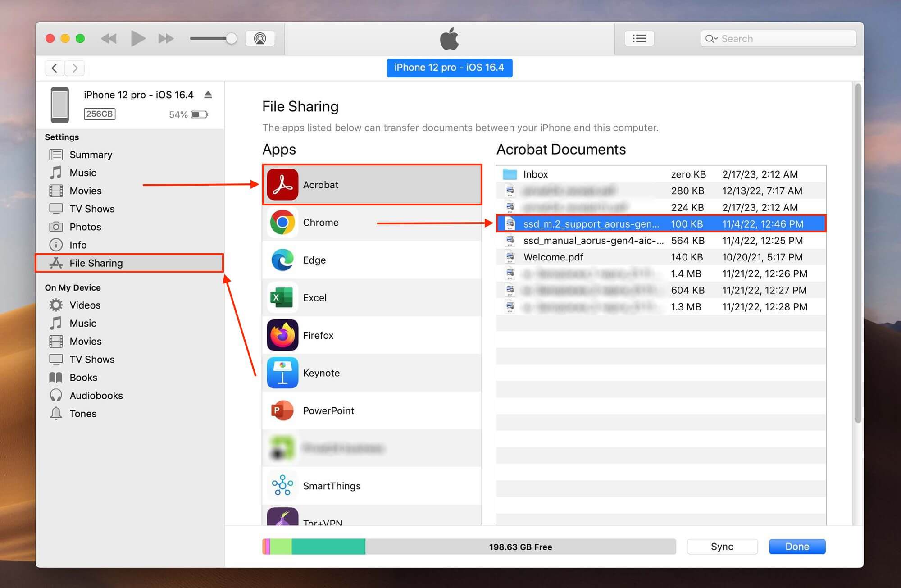
Task: Open File Sharing in the sidebar
Action: click(129, 263)
